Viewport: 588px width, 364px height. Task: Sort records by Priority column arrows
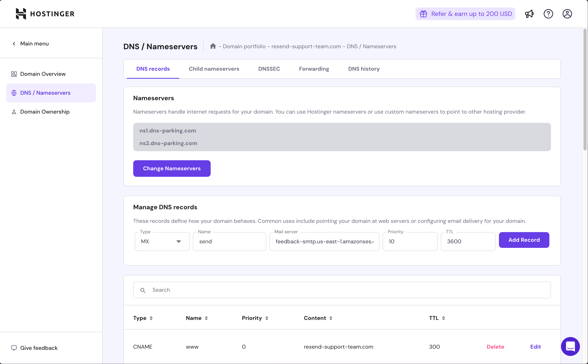point(267,318)
